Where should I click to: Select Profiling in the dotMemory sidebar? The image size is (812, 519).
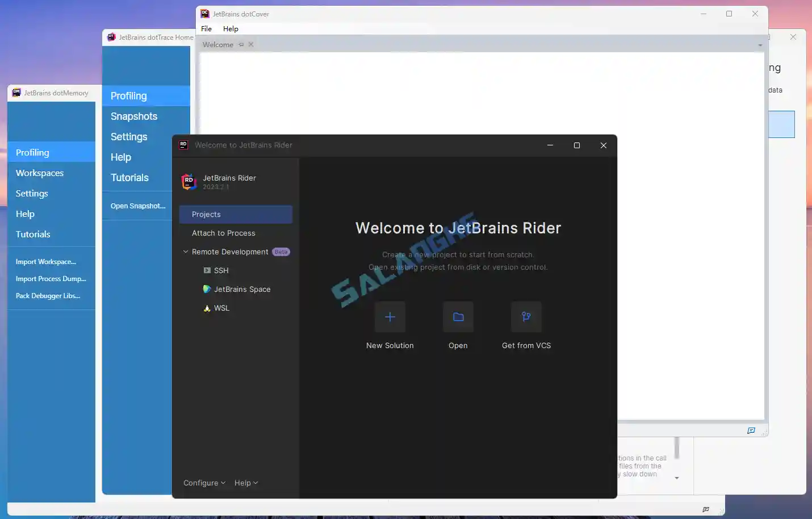tap(52, 152)
